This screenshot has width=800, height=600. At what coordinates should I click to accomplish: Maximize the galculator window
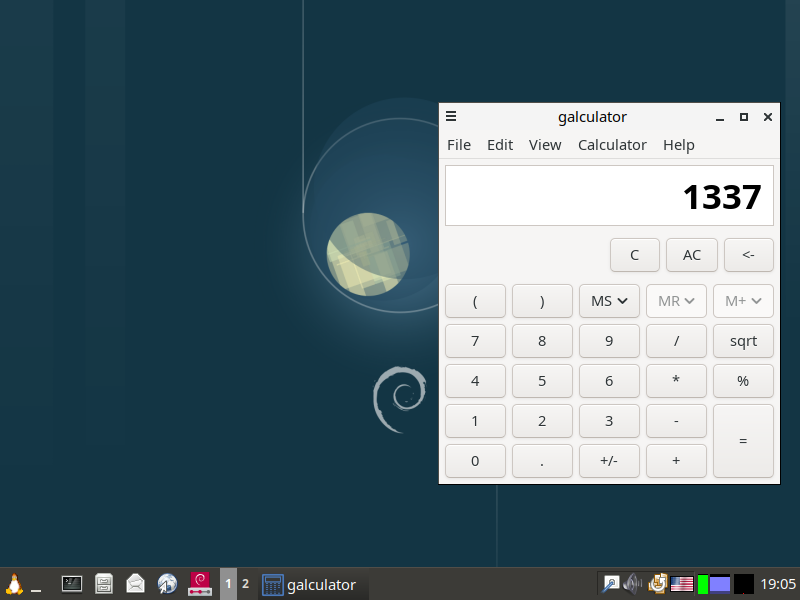pyautogui.click(x=744, y=117)
